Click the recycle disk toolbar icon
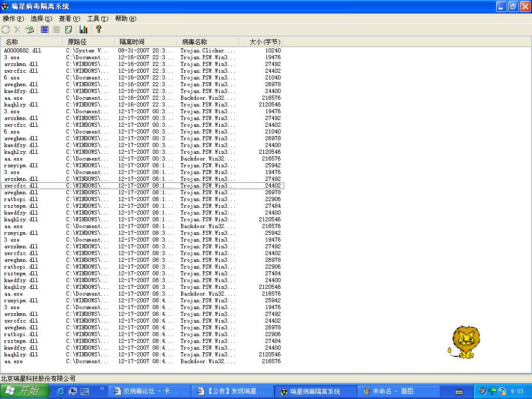This screenshot has height=399, width=532. tap(30, 30)
